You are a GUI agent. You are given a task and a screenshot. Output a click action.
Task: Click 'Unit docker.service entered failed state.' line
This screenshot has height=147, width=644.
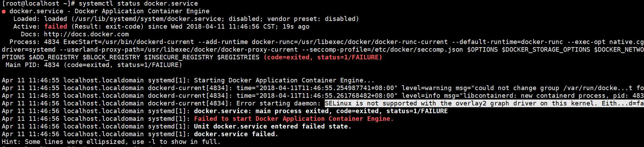273,126
